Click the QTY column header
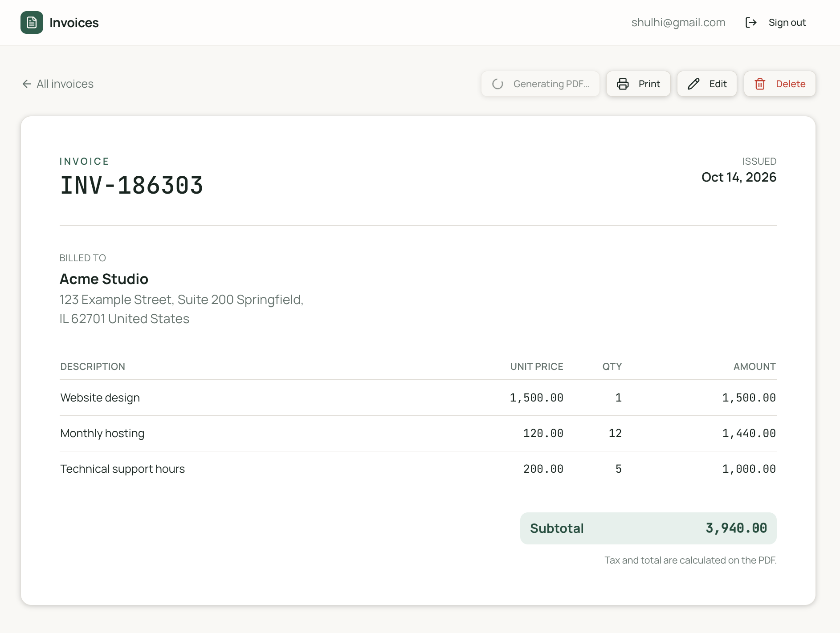The width and height of the screenshot is (840, 633). point(612,366)
